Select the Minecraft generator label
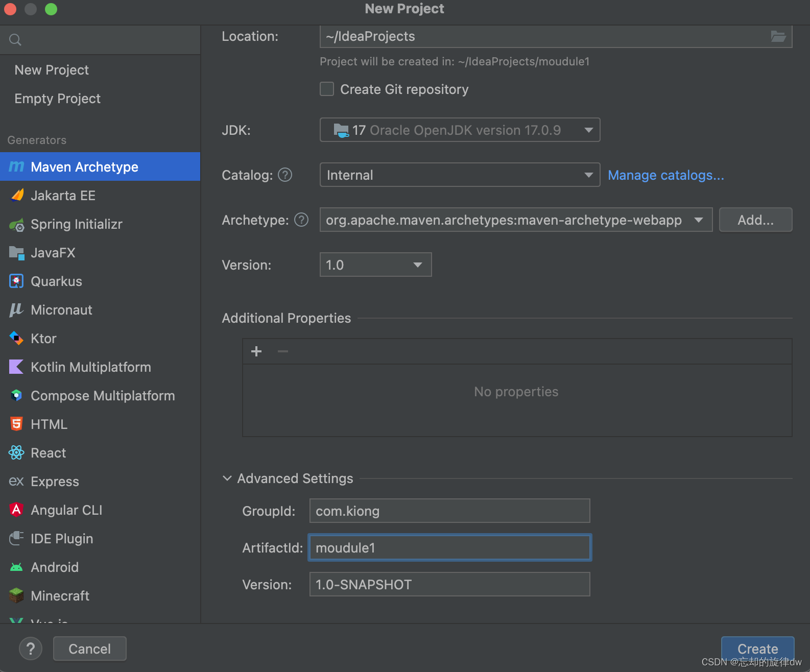Image resolution: width=810 pixels, height=672 pixels. (60, 596)
